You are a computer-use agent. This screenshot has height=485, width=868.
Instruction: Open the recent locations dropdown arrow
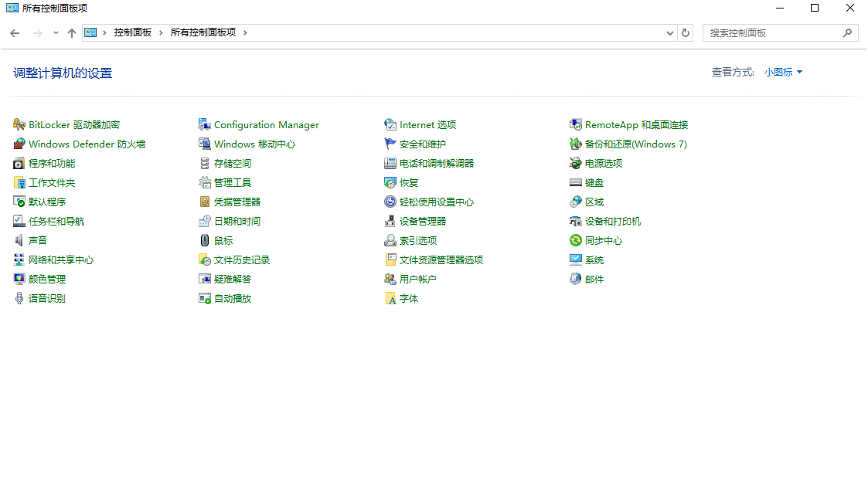pyautogui.click(x=56, y=32)
